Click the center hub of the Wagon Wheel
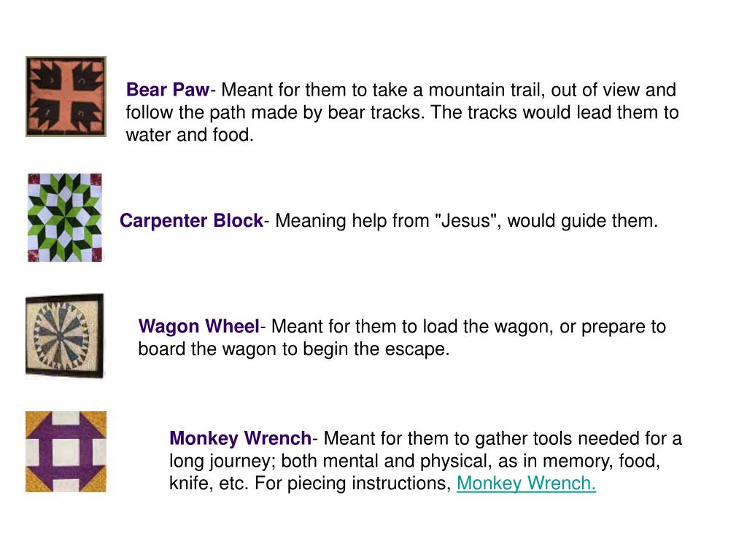 (61, 336)
